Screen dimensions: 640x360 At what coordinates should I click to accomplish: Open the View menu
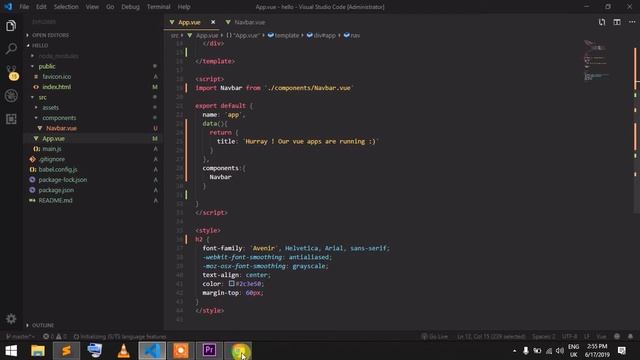[x=92, y=7]
